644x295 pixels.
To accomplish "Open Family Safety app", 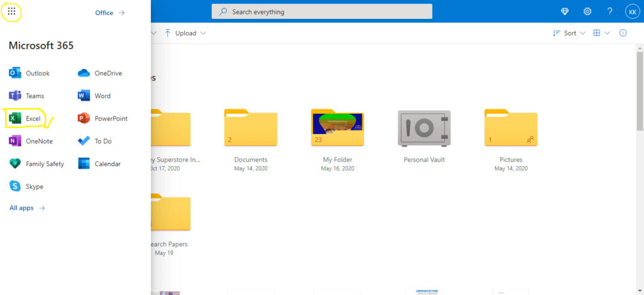I will coord(36,164).
